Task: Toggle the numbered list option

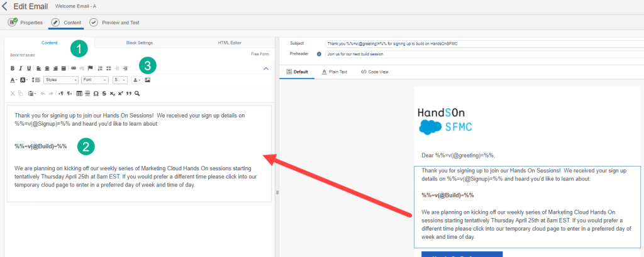Action: point(101,68)
